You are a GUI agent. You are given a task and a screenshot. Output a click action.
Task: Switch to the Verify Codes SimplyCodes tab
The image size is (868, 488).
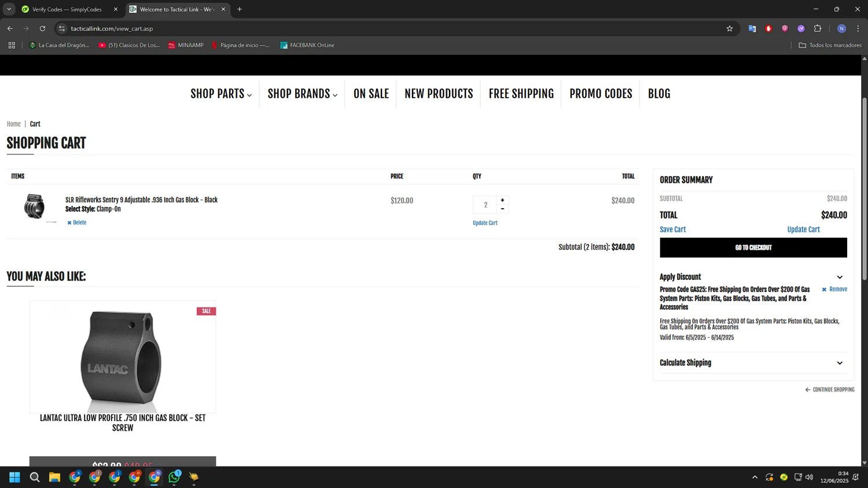67,9
